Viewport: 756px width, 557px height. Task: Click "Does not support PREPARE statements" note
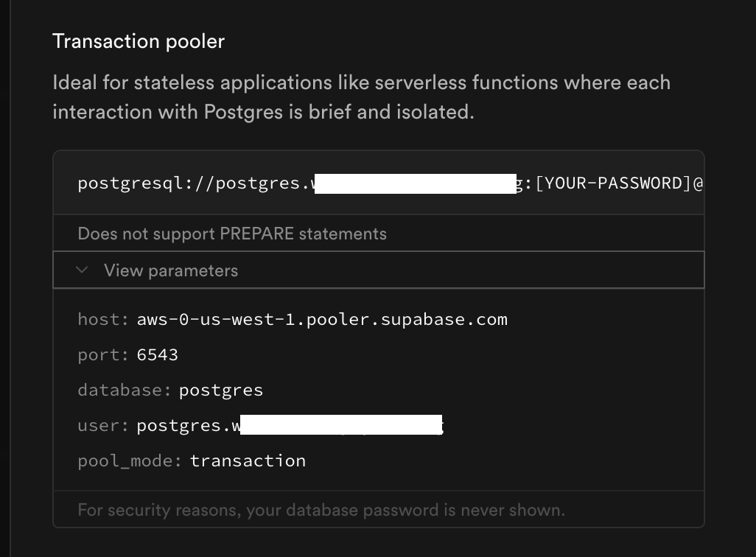coord(232,234)
